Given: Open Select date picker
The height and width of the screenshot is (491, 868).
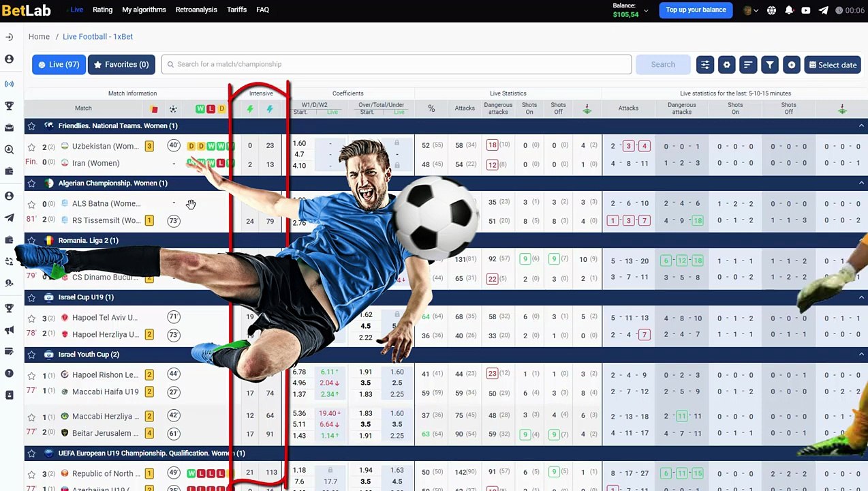Looking at the screenshot, I should coord(833,65).
